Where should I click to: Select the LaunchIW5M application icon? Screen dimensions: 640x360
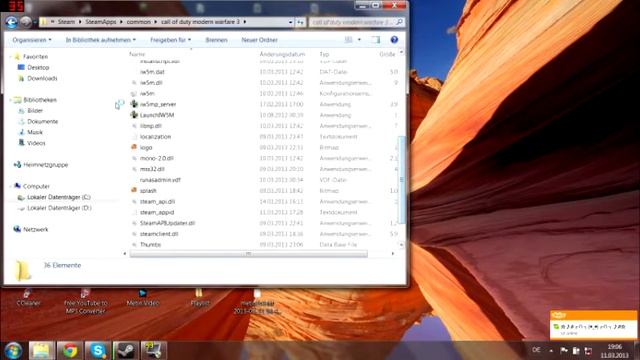[134, 115]
